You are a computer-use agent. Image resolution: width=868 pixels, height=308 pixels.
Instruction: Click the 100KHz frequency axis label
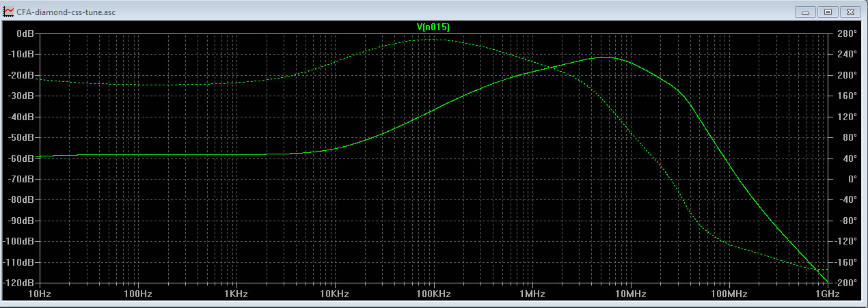(433, 294)
